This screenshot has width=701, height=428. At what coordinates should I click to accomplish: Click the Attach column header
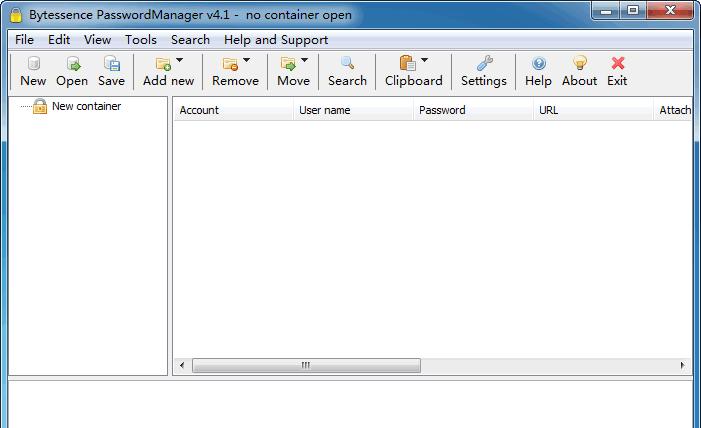pyautogui.click(x=673, y=110)
